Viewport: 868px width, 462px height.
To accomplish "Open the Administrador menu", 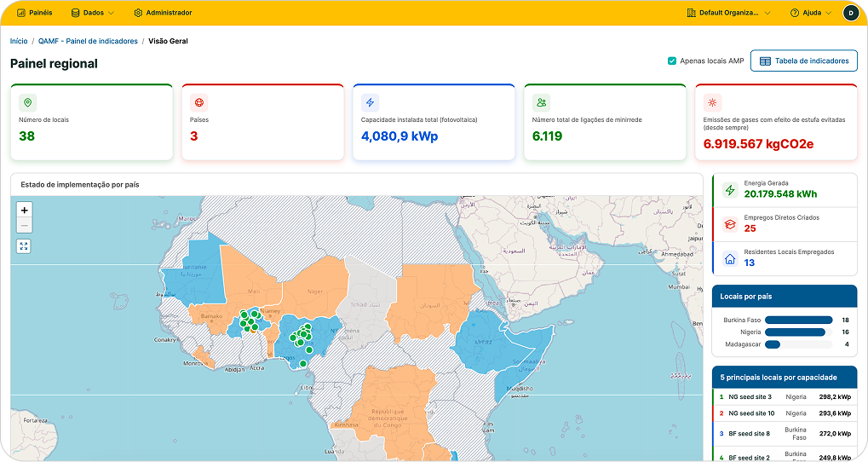I will pyautogui.click(x=163, y=13).
